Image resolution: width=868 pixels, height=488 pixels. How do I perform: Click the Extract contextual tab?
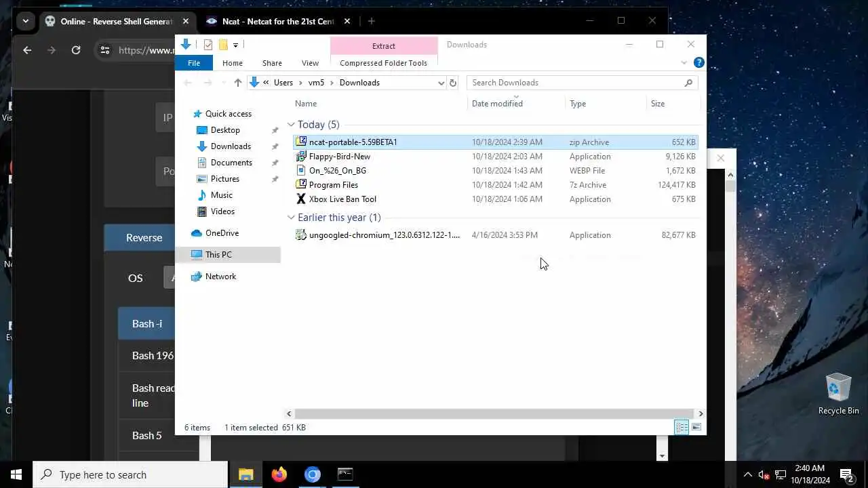(383, 45)
